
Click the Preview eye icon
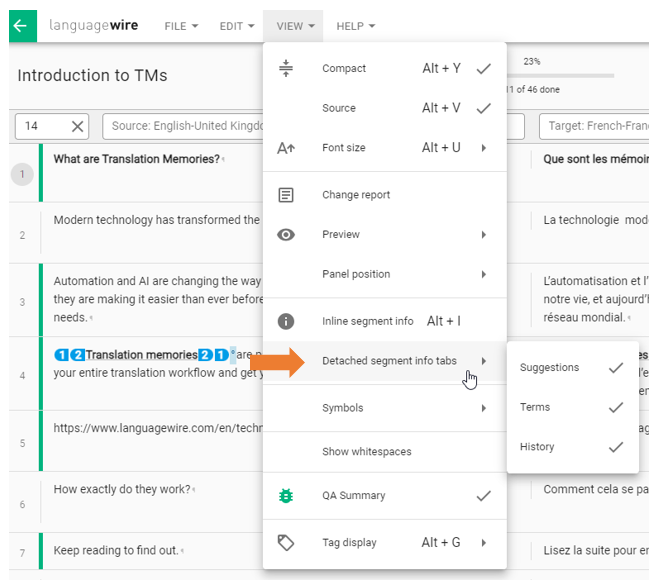click(286, 235)
